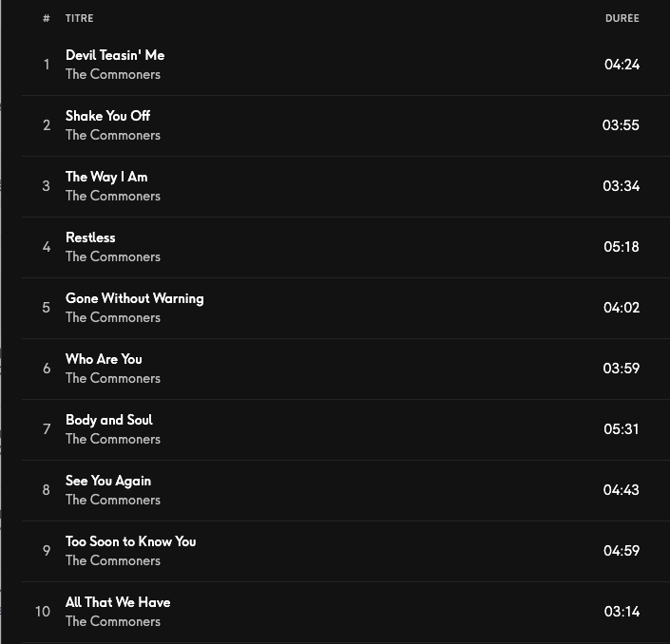Open The Commoners artist link under Restless
Image resolution: width=670 pixels, height=644 pixels.
113,256
